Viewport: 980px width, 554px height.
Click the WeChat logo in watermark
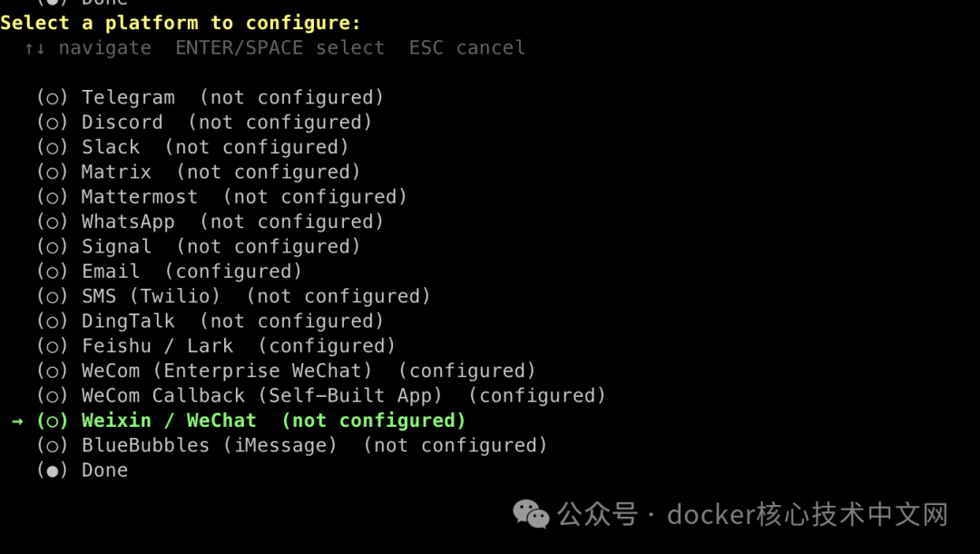click(531, 515)
